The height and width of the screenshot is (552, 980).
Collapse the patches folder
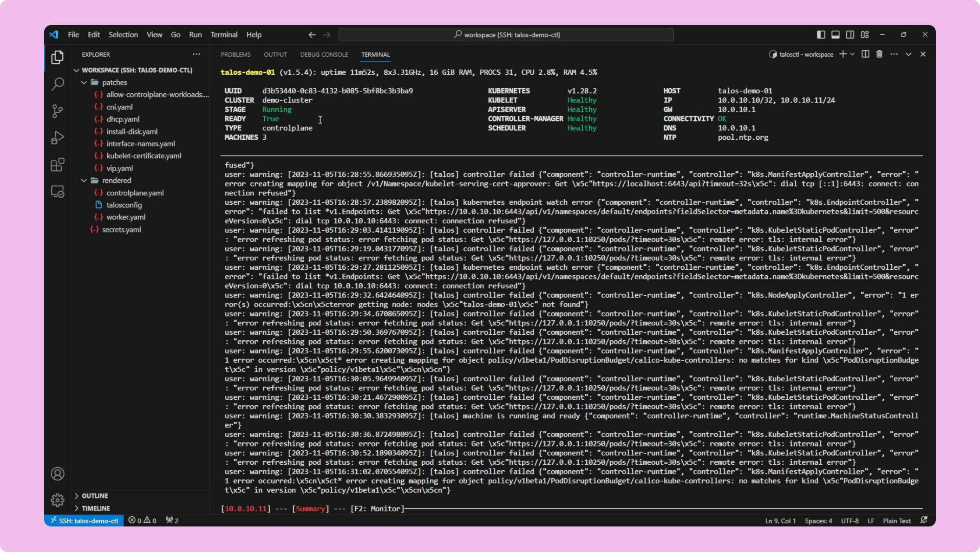(114, 82)
